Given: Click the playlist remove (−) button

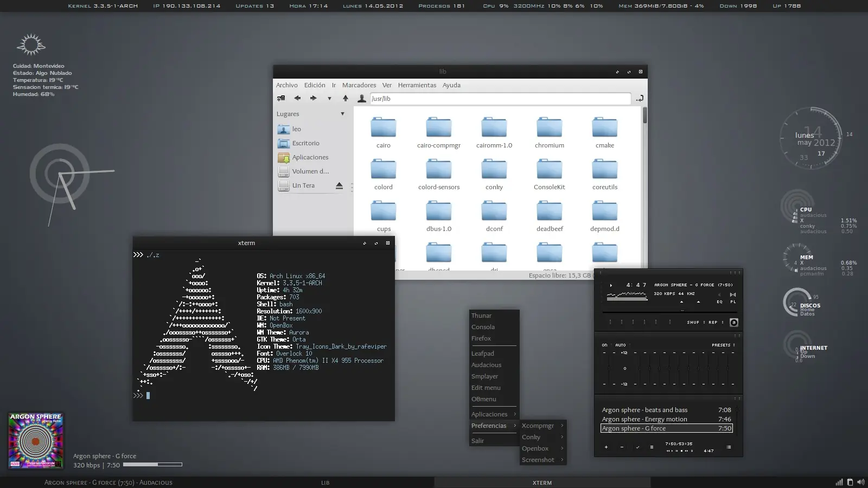Looking at the screenshot, I should [x=622, y=447].
